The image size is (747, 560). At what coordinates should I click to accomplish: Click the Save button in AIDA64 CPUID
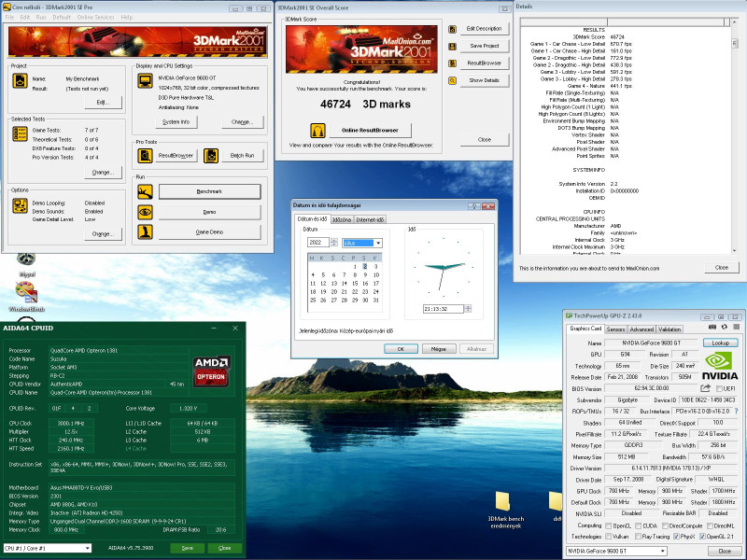(188, 548)
